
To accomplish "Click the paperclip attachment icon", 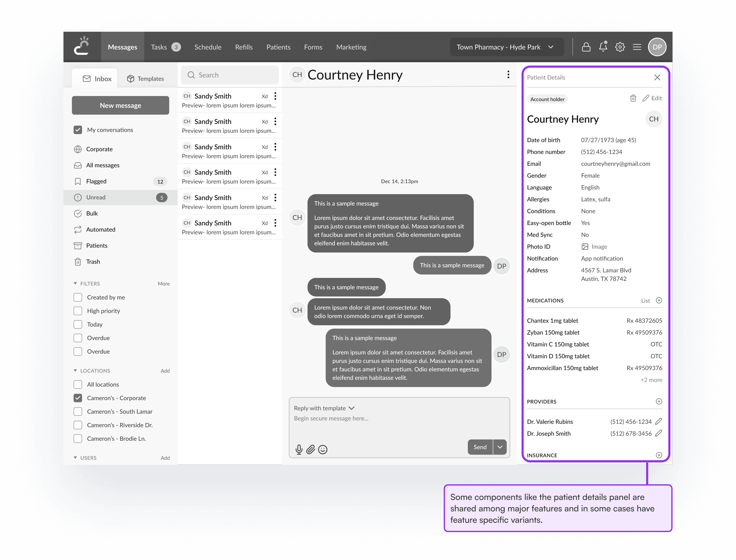I will tap(311, 449).
